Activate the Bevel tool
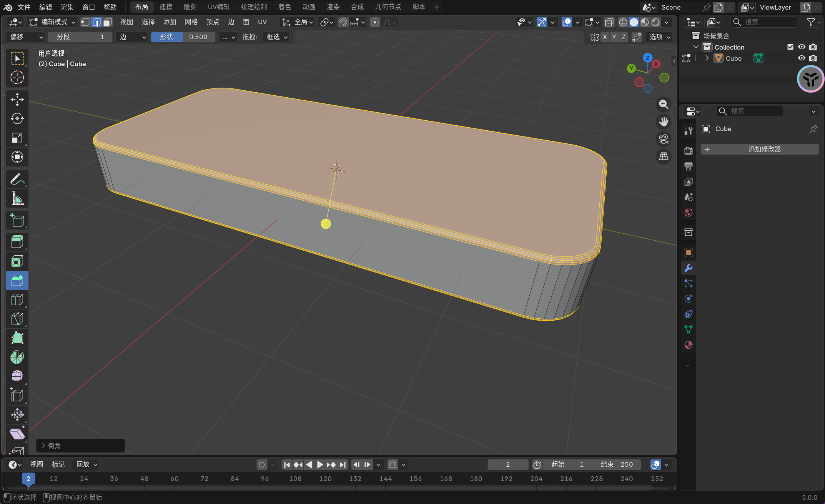Viewport: 825px width, 504px height. click(x=17, y=281)
